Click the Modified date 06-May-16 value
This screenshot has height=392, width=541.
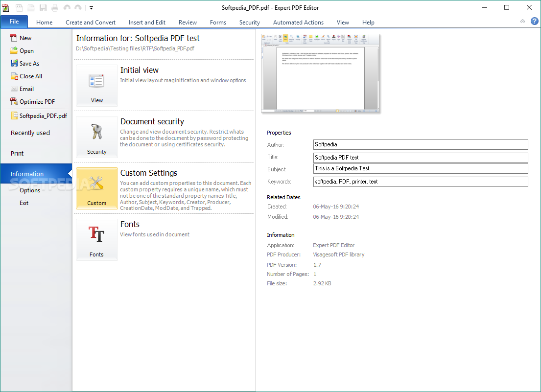pyautogui.click(x=336, y=217)
